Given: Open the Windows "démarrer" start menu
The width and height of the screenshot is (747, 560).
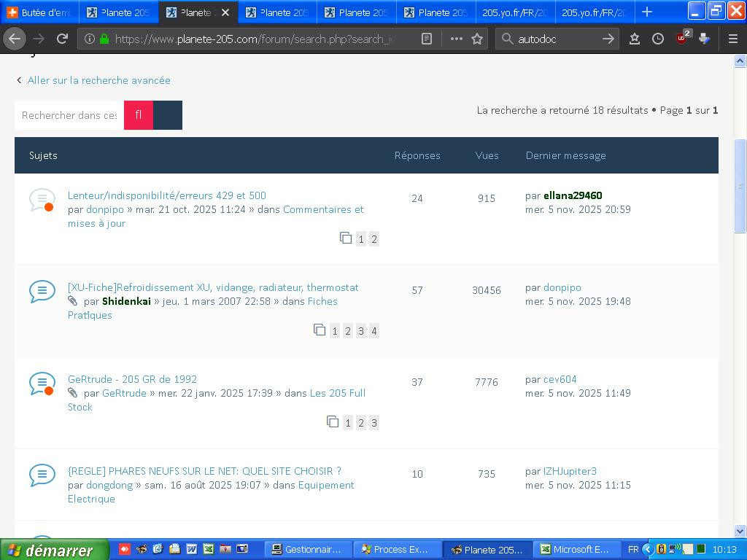Looking at the screenshot, I should coord(54,550).
